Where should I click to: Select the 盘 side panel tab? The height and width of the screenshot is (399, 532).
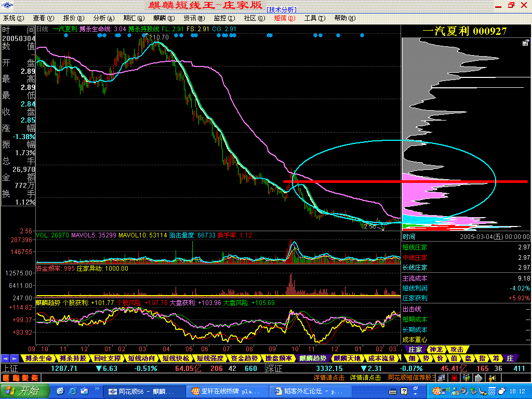click(468, 358)
